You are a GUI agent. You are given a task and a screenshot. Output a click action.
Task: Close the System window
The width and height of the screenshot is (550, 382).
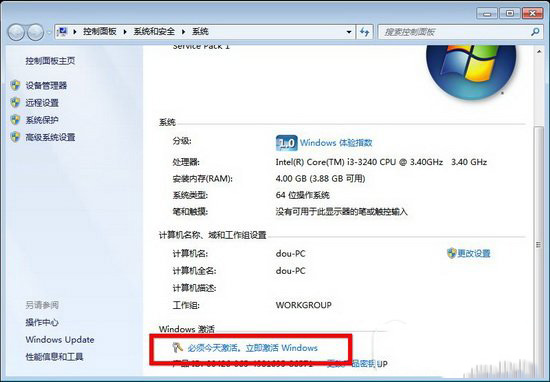[x=532, y=13]
